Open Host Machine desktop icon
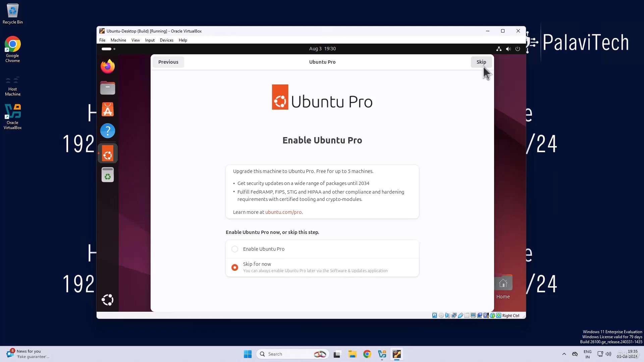Screen dimensions: 644x362 pos(13,86)
